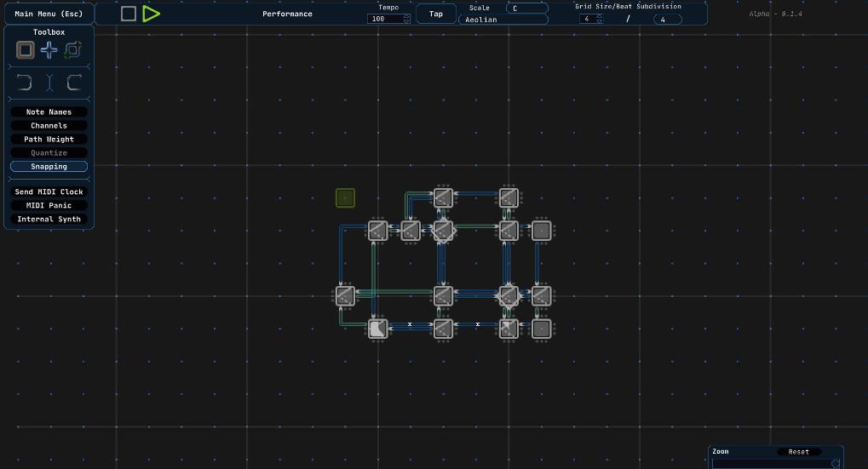Open the scale root note C dropdown

(526, 9)
